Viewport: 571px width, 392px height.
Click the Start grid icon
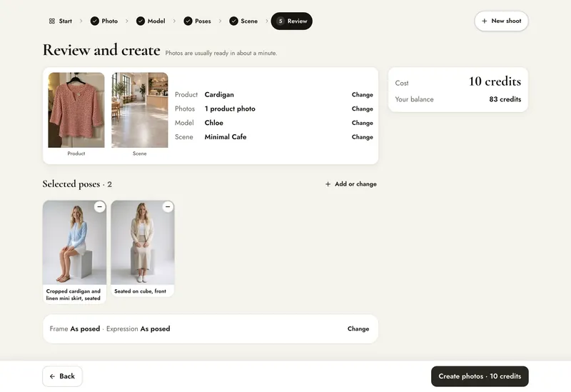pyautogui.click(x=51, y=21)
